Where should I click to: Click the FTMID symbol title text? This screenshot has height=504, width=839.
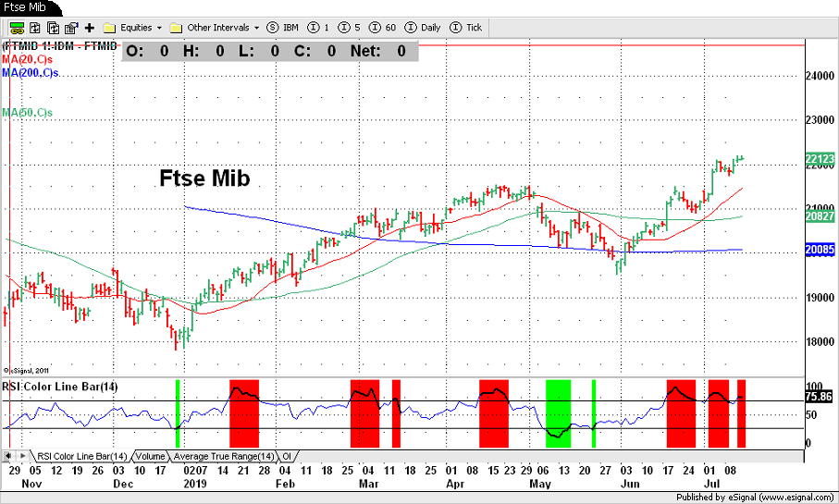(x=59, y=46)
